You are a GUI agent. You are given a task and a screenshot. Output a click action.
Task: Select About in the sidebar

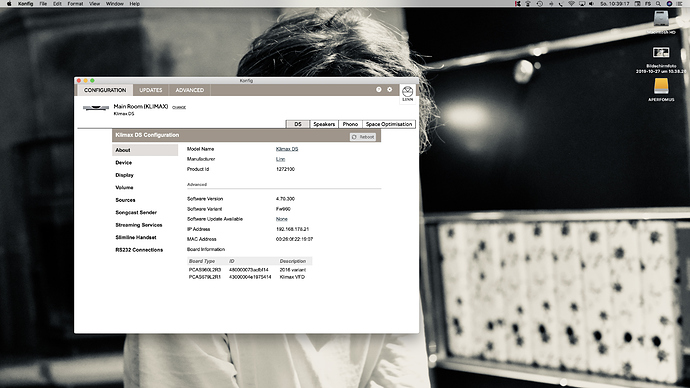[x=145, y=150]
